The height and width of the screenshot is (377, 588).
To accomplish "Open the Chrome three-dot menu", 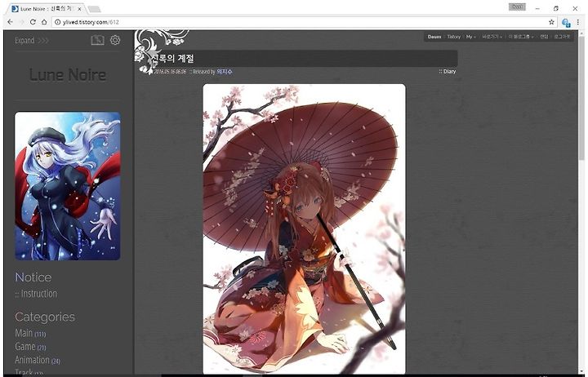I will click(578, 22).
